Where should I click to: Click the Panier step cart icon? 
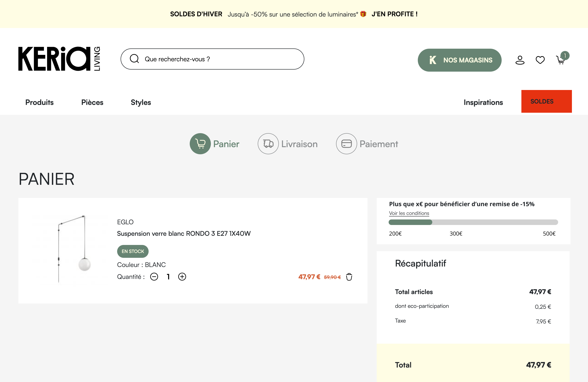click(200, 144)
